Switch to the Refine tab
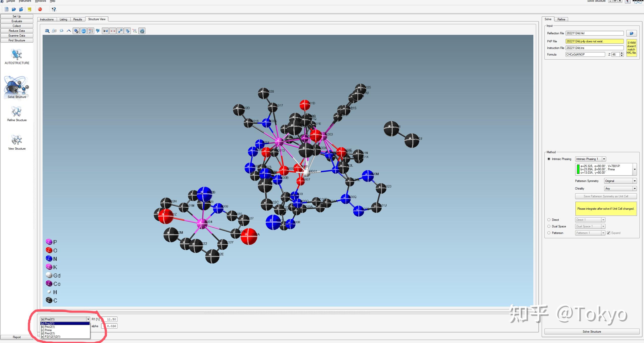Viewport: 644px width, 343px height. tap(561, 19)
